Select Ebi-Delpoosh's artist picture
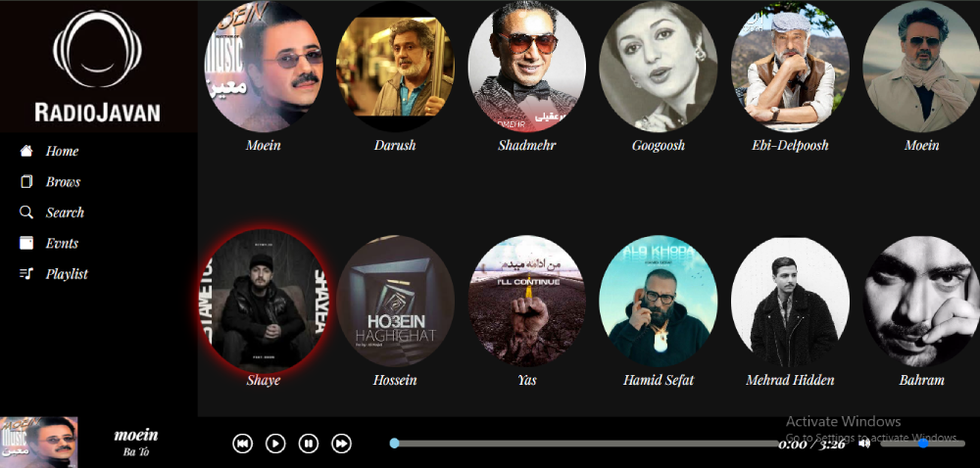 [x=790, y=67]
